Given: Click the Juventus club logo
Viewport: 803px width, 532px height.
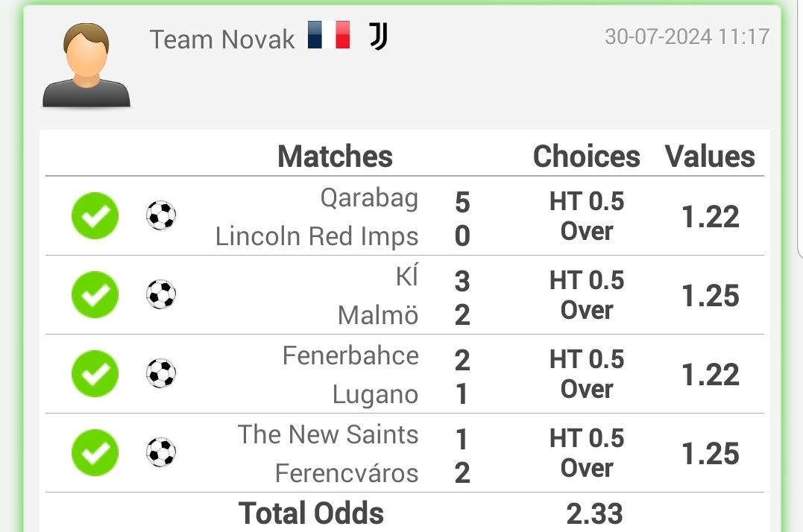Looking at the screenshot, I should [x=379, y=36].
